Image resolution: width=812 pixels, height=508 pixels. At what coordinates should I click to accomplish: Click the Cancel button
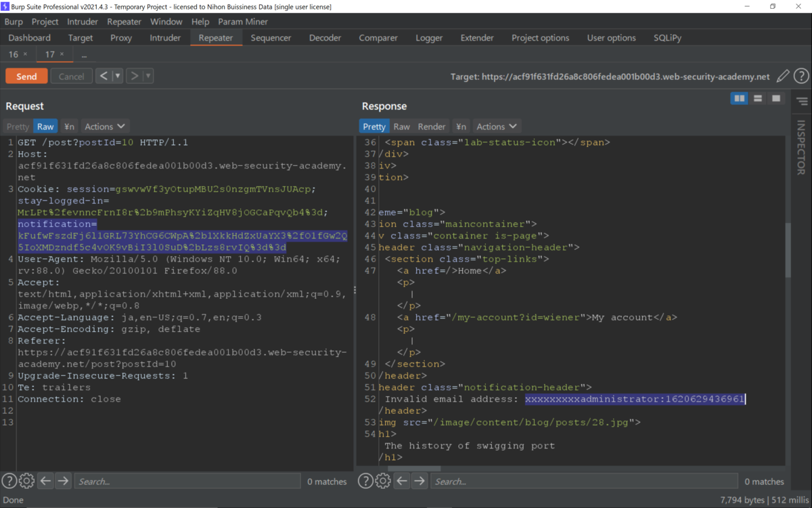(71, 77)
